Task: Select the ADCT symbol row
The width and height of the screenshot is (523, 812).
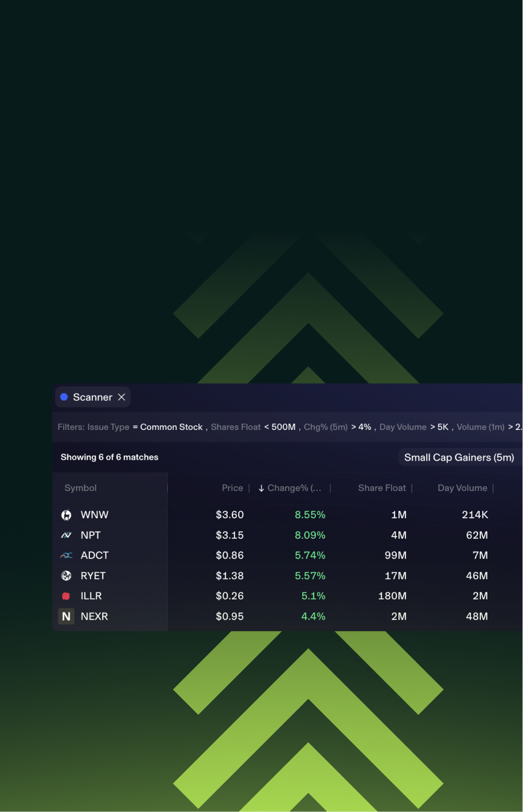Action: coord(95,556)
